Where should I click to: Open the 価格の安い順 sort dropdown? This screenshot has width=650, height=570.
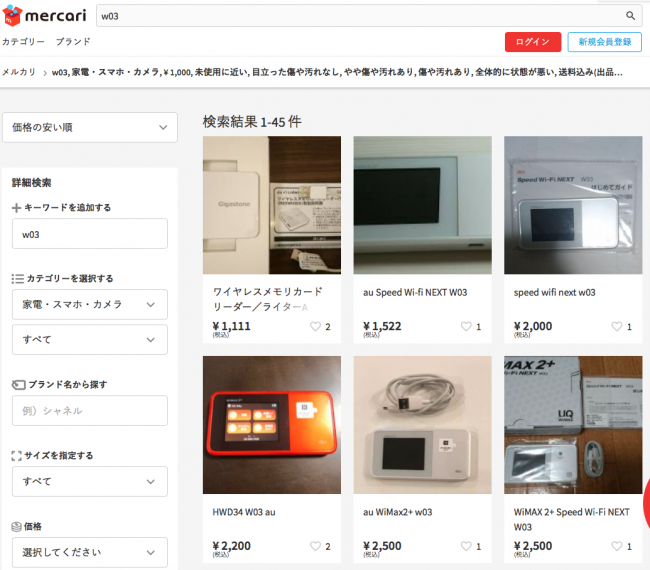coord(90,127)
